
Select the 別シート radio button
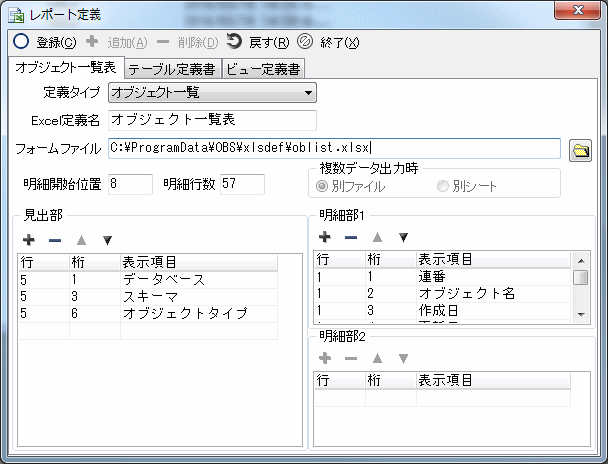(442, 186)
